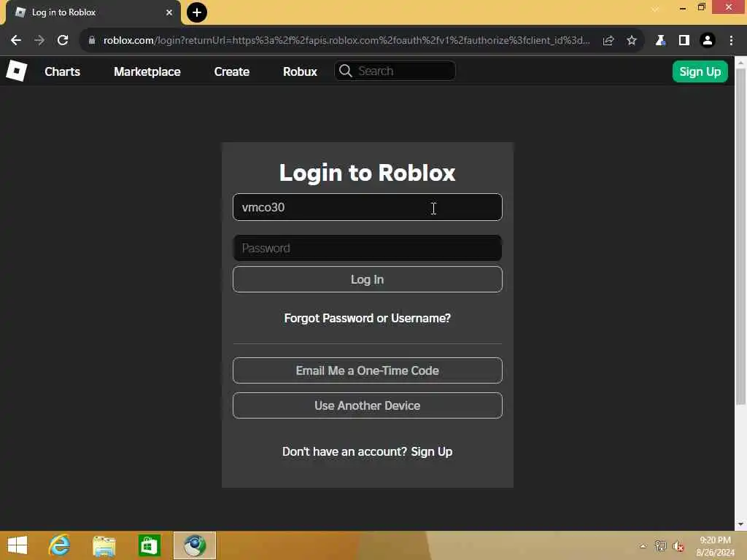Bookmark this page with the star icon
This screenshot has height=560, width=747.
click(x=632, y=41)
